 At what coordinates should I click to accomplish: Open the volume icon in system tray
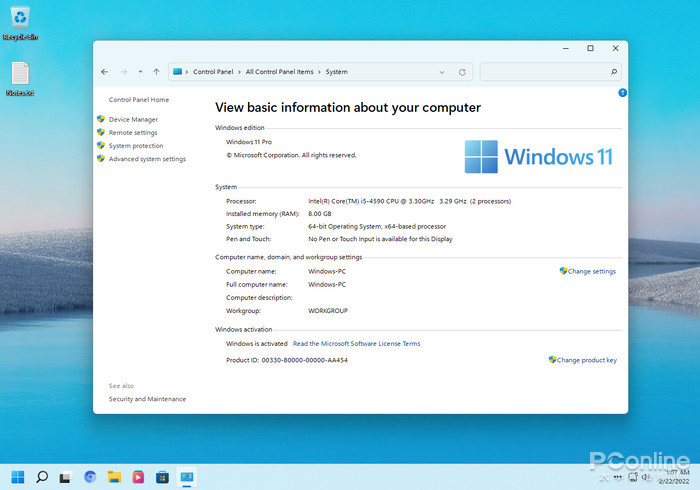click(x=646, y=477)
